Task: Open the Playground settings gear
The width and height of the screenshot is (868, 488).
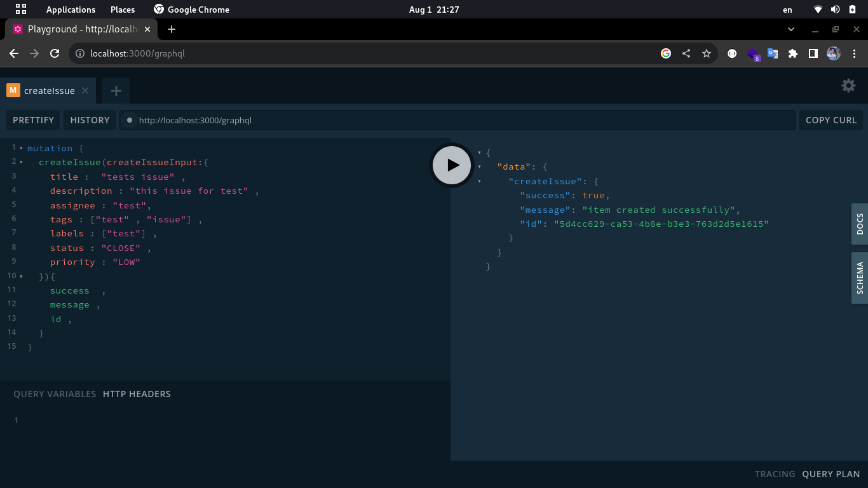Action: pyautogui.click(x=848, y=85)
